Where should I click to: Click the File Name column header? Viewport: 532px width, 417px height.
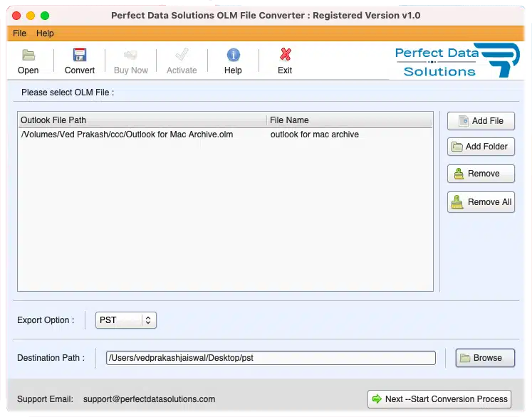(x=350, y=120)
